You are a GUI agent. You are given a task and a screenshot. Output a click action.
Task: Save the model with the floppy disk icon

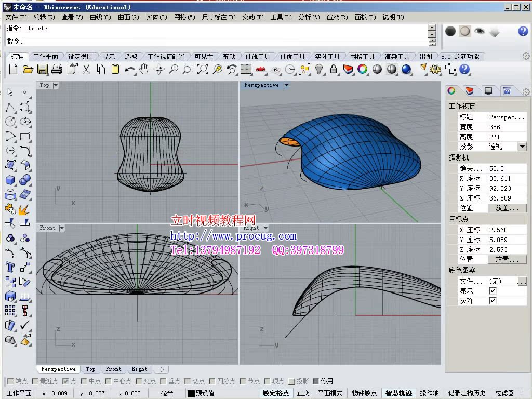43,70
